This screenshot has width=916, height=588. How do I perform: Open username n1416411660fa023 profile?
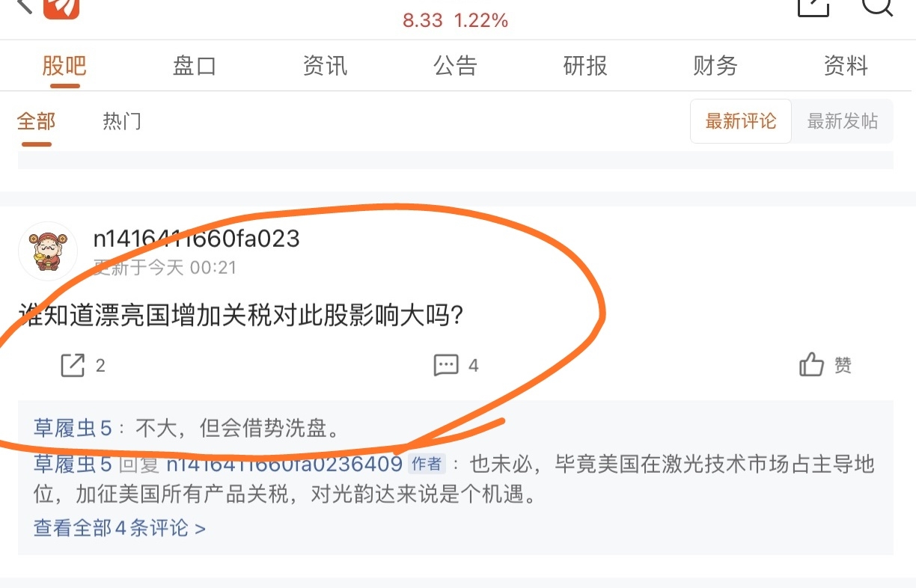(x=196, y=239)
